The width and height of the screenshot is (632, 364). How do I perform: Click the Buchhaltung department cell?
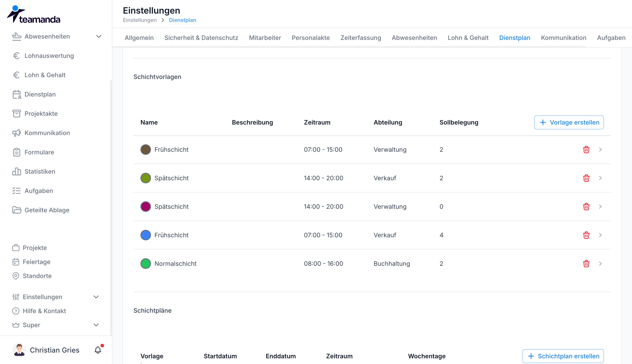pyautogui.click(x=392, y=264)
